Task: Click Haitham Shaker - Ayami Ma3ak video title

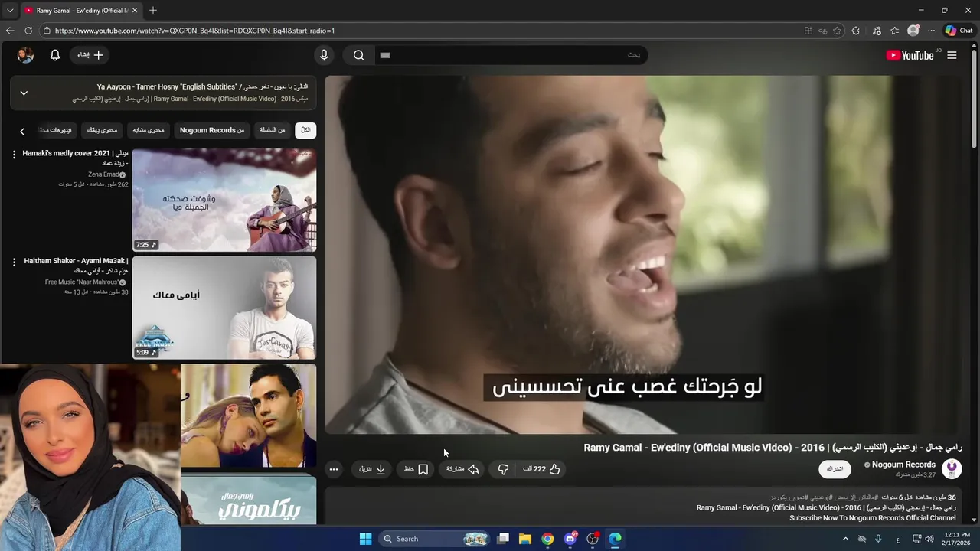Action: coord(75,266)
